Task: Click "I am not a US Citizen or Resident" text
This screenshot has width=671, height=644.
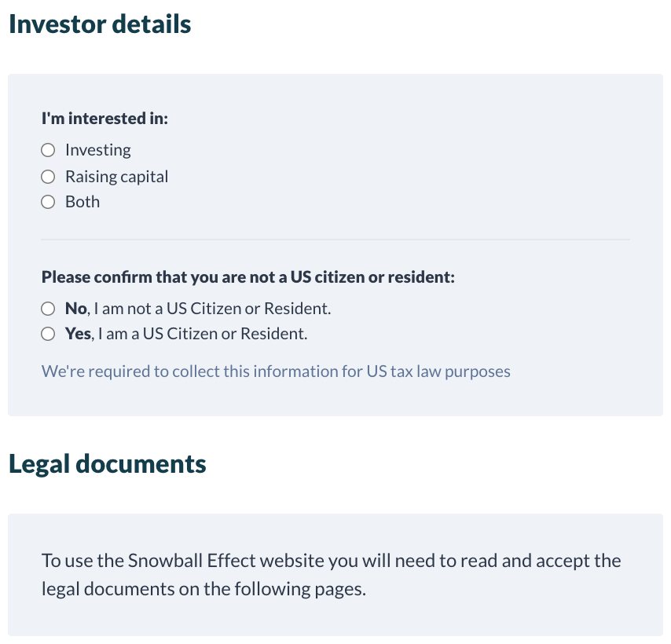Action: point(212,309)
